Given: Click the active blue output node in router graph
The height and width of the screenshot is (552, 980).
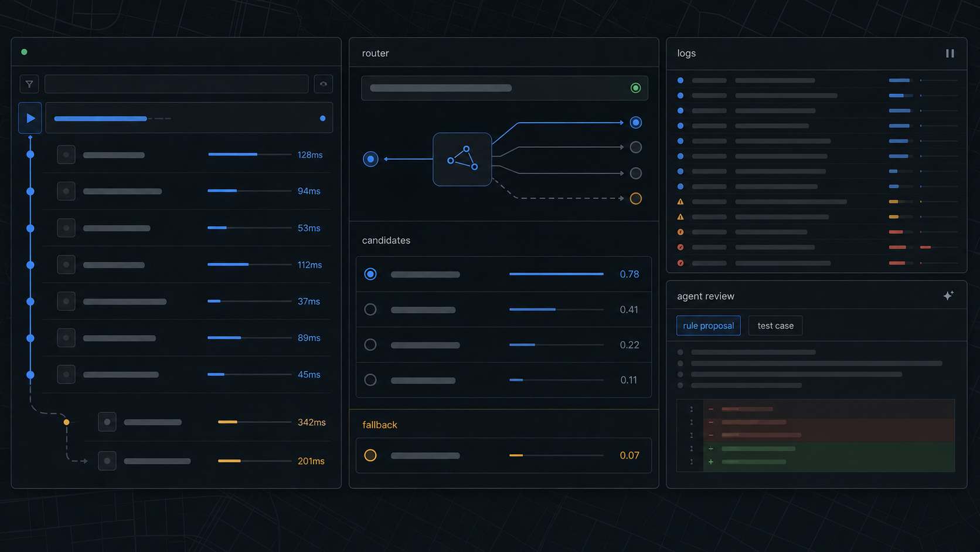Looking at the screenshot, I should click(635, 123).
